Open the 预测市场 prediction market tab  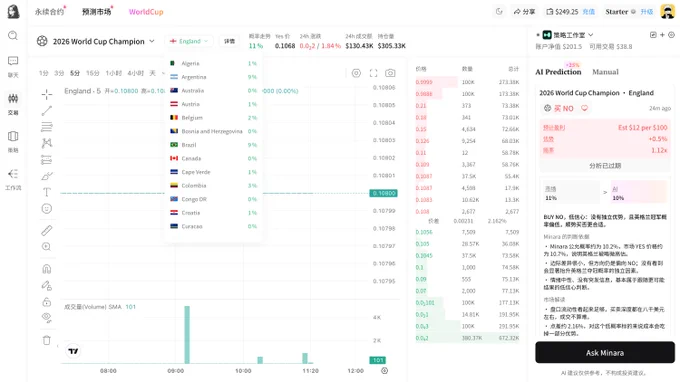pyautogui.click(x=97, y=12)
